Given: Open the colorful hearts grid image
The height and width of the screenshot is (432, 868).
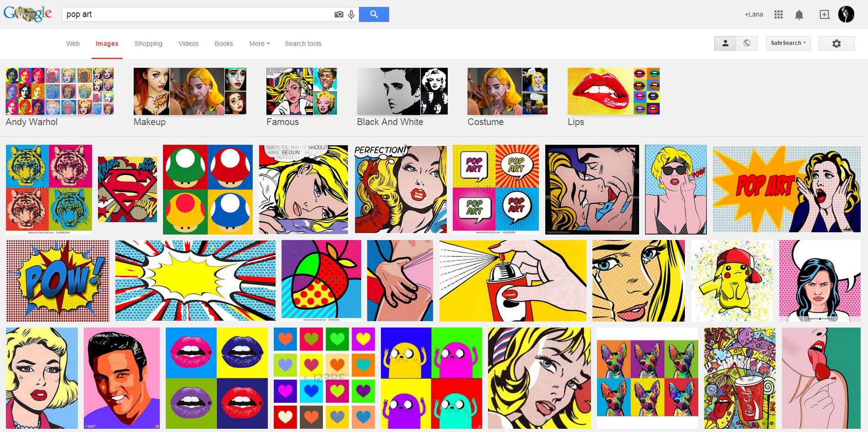Looking at the screenshot, I should (x=325, y=378).
